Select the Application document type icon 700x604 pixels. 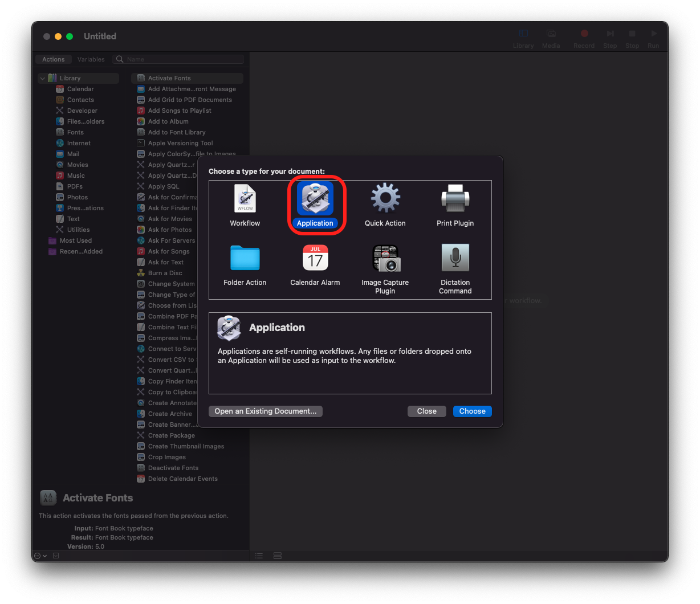315,198
